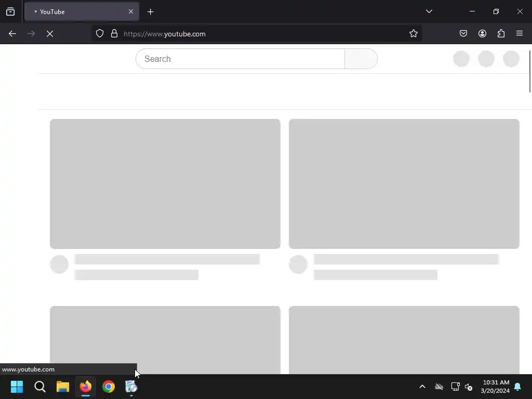
Task: Open tracking protection shield info
Action: (x=99, y=34)
